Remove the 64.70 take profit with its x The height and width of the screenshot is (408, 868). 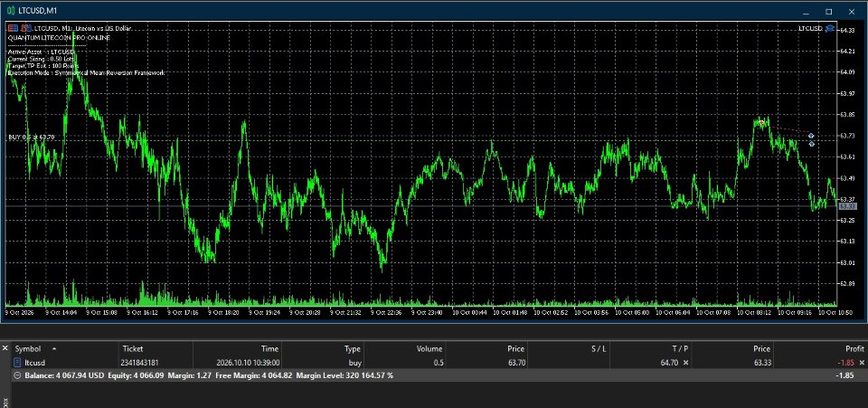[x=686, y=363]
